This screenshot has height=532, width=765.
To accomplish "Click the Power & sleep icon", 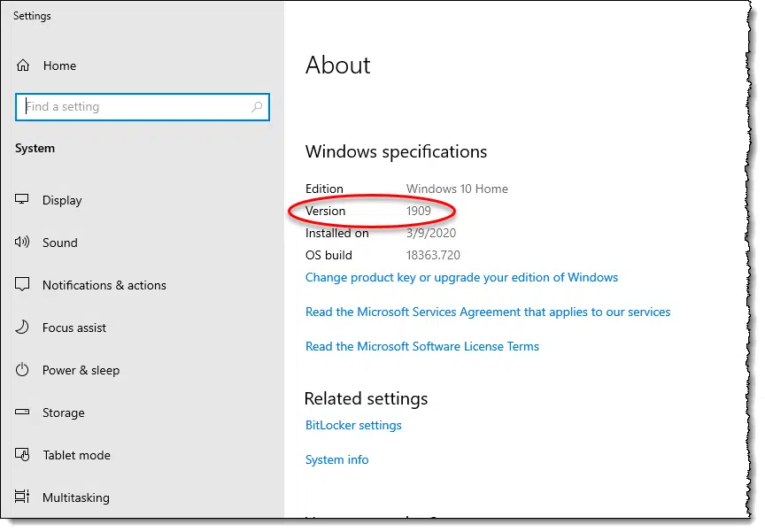I will pos(22,370).
